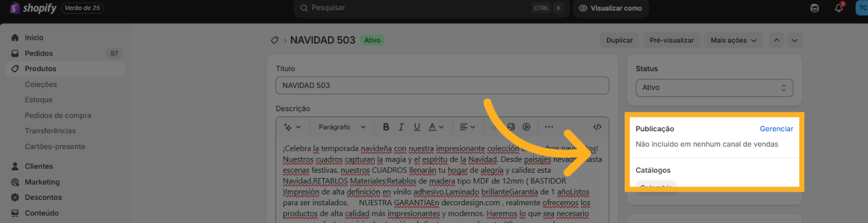868x223 pixels.
Task: Open the text color picker dropdown
Action: 436,127
